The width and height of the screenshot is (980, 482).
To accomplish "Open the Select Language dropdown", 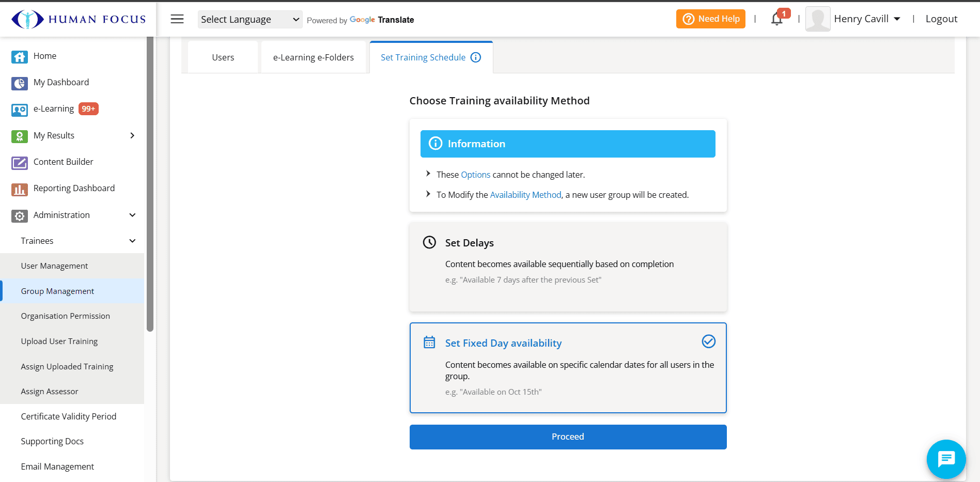I will [x=250, y=19].
